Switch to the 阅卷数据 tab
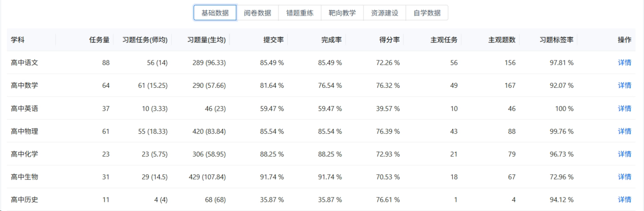The image size is (644, 211). tap(257, 13)
